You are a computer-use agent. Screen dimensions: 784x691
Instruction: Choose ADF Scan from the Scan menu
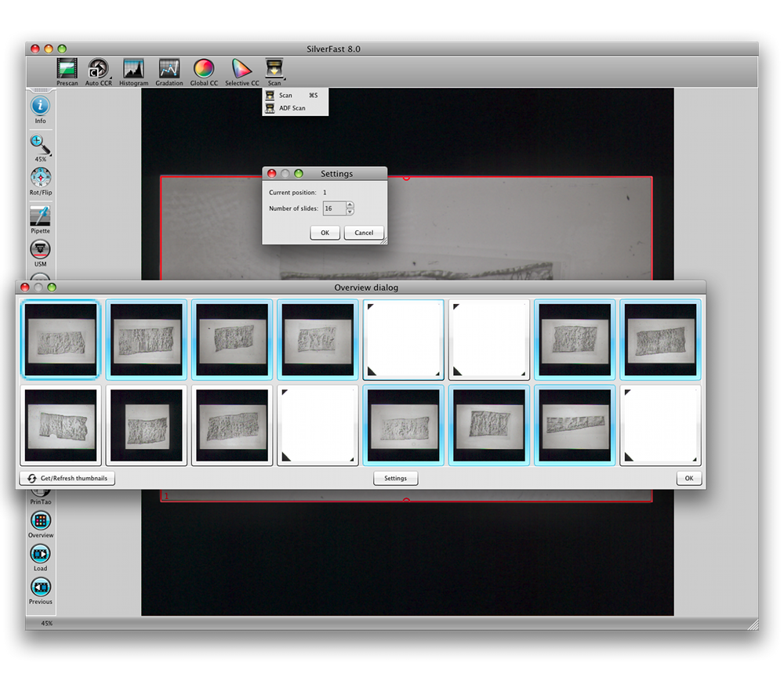[289, 108]
